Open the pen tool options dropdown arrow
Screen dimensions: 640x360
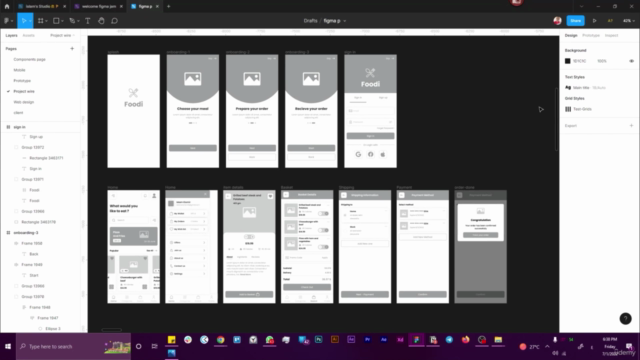[x=78, y=21]
